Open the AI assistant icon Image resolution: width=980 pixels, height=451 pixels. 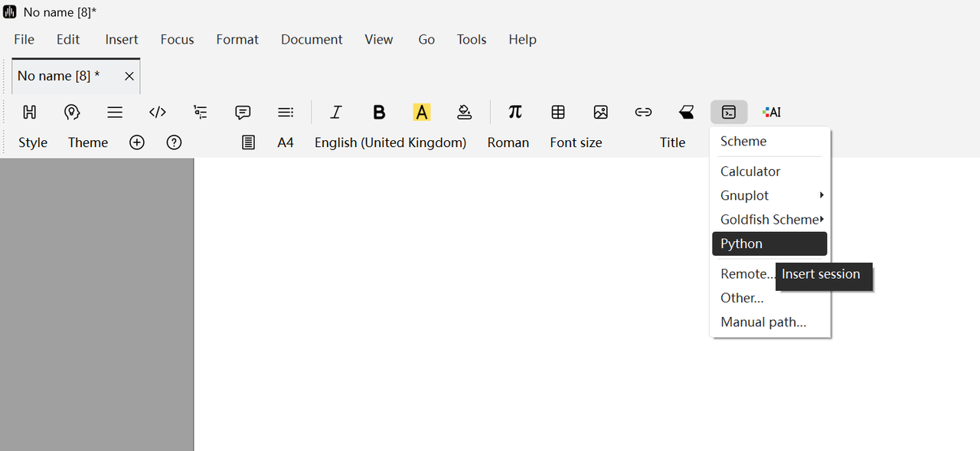pos(772,113)
